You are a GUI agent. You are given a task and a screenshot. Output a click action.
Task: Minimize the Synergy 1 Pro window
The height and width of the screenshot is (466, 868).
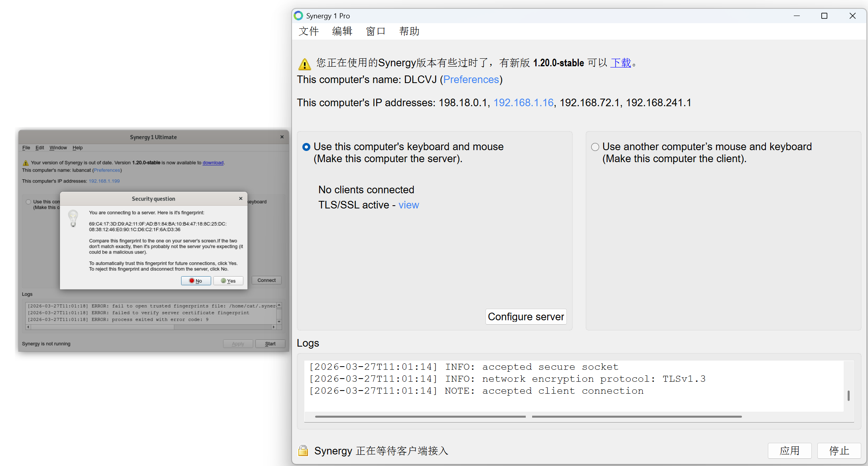797,16
